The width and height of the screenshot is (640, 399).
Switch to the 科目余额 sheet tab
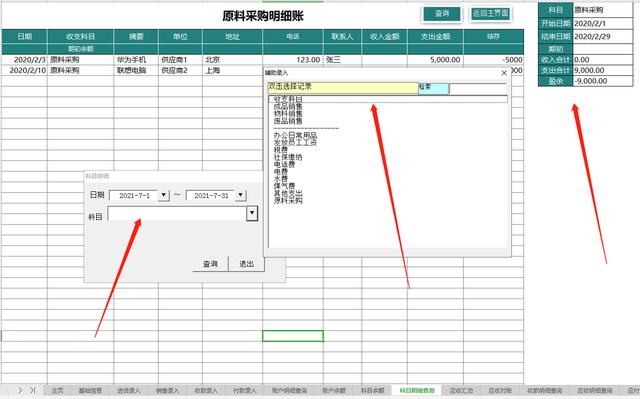373,390
